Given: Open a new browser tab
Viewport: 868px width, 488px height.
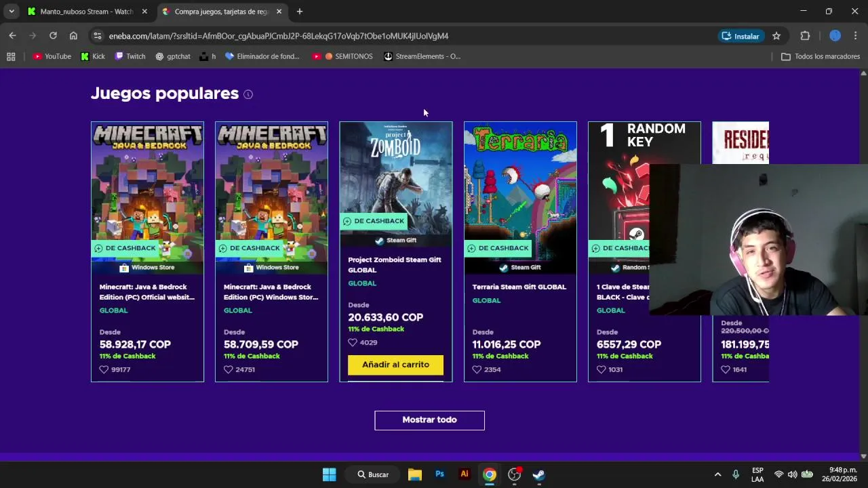Looking at the screenshot, I should 300,12.
